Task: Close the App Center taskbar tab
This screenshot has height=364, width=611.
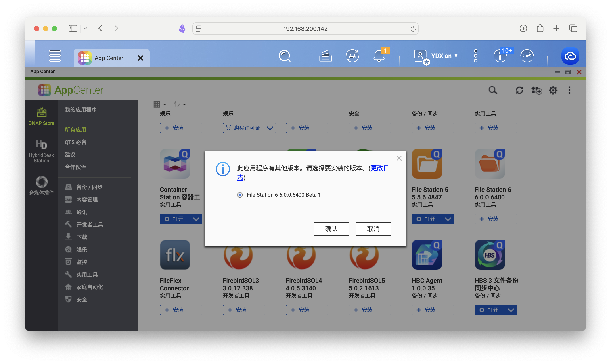Action: [140, 58]
